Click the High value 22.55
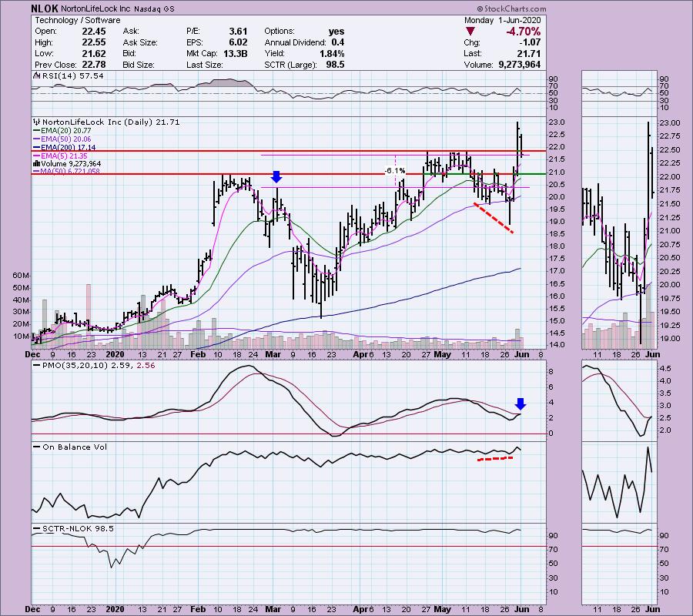 [94, 42]
